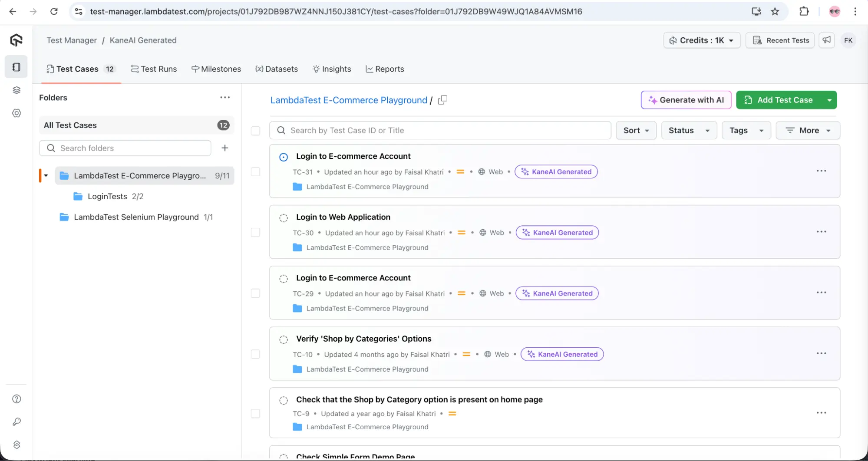The width and height of the screenshot is (868, 461).
Task: Open Folders three-dot options menu
Action: (x=225, y=98)
